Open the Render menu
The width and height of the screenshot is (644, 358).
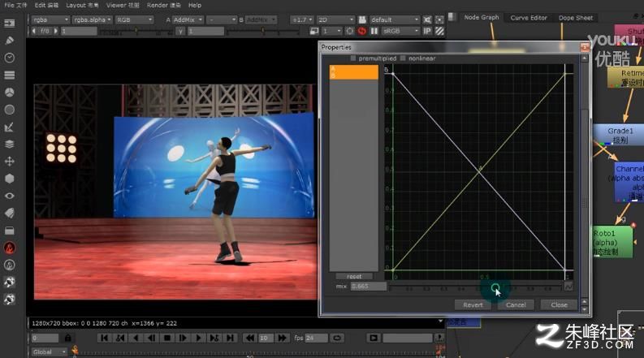(x=163, y=6)
